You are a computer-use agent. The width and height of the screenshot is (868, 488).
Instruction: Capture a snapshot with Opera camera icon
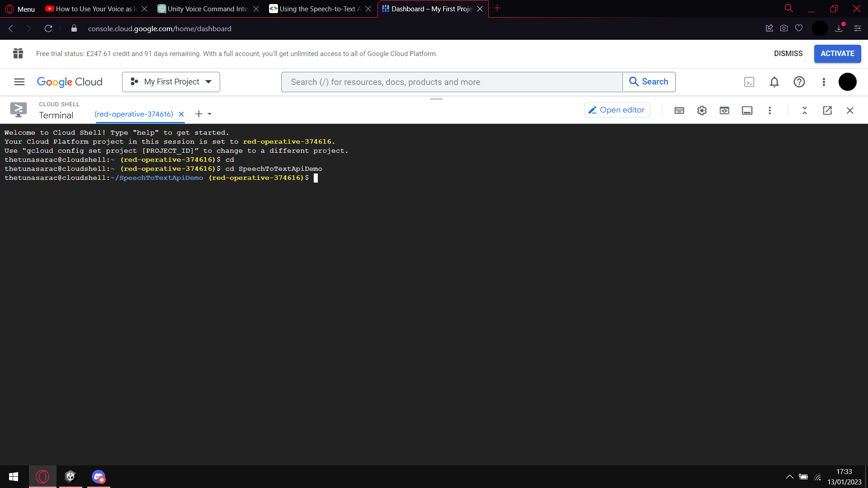pyautogui.click(x=784, y=28)
